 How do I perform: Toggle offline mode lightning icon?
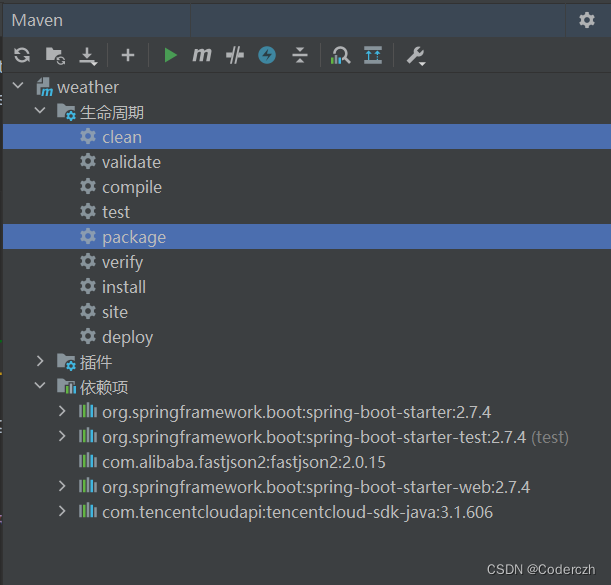(267, 55)
